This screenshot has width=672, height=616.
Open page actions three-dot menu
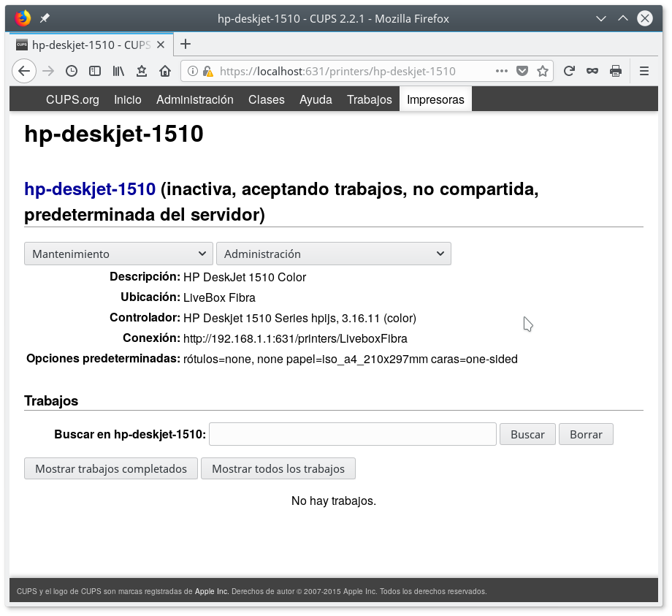(502, 71)
